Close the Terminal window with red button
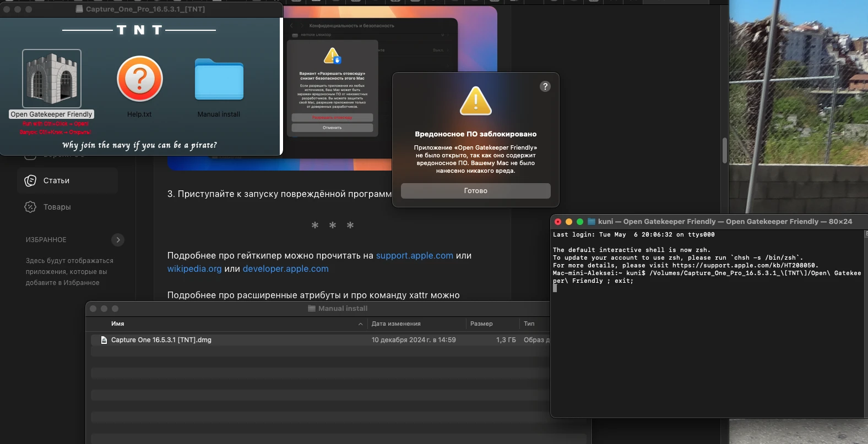 tap(558, 222)
